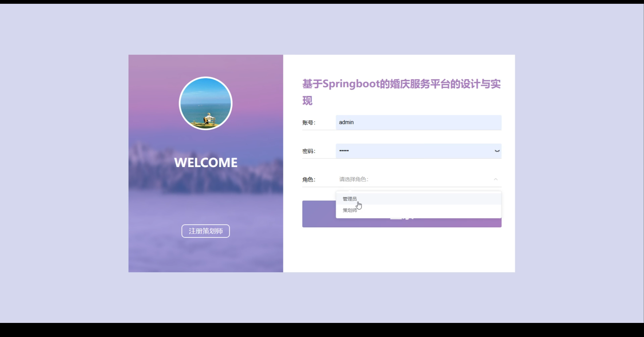The height and width of the screenshot is (337, 644).
Task: Click the typed admin text
Action: click(346, 122)
